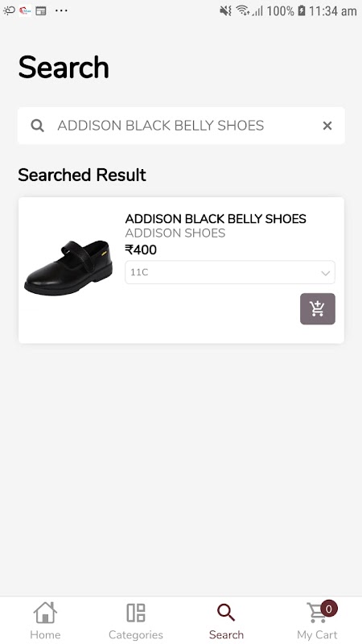This screenshot has height=644, width=362.
Task: Open the three-dots notification overflow
Action: coord(61,10)
